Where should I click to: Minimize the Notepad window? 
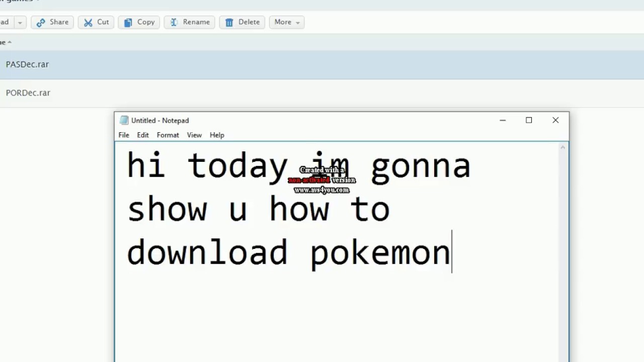pyautogui.click(x=503, y=120)
